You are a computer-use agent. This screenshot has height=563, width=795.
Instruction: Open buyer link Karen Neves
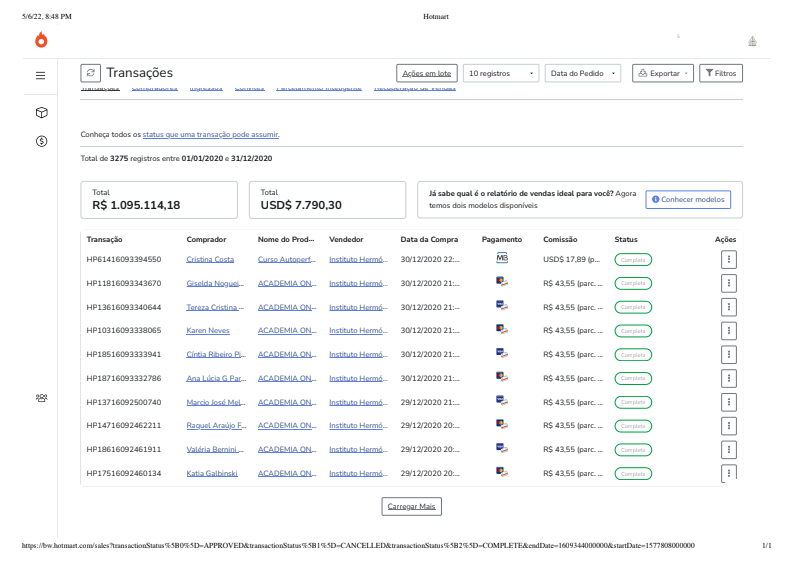(x=208, y=331)
